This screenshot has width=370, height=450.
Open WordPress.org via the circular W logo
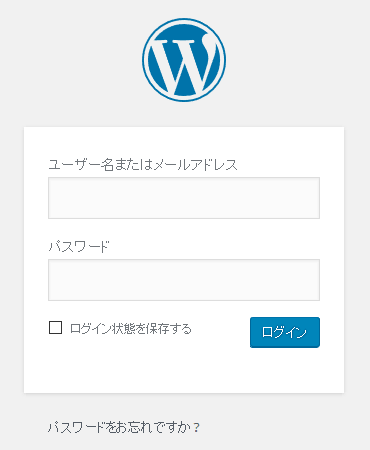[184, 60]
